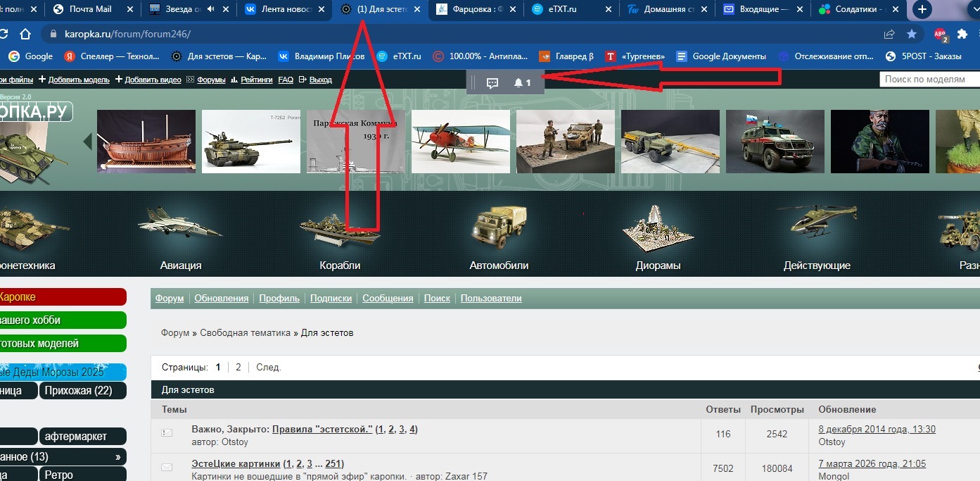Mute the audio-playing Звезда tab speaker icon

[211, 10]
